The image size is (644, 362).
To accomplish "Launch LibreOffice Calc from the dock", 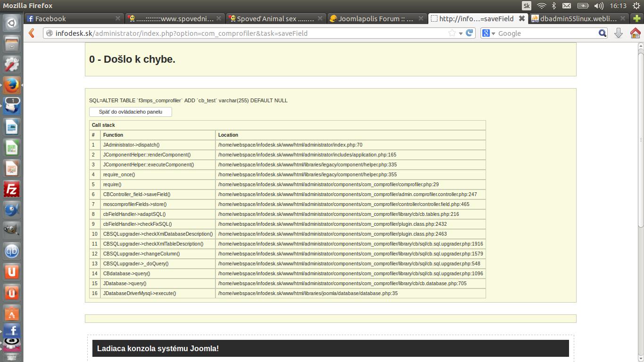I will tap(12, 148).
